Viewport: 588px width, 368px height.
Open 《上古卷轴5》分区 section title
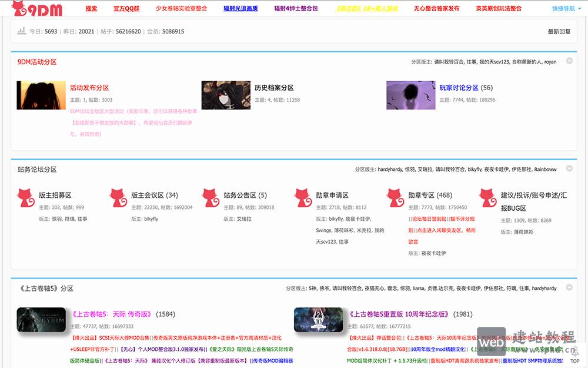coord(45,289)
